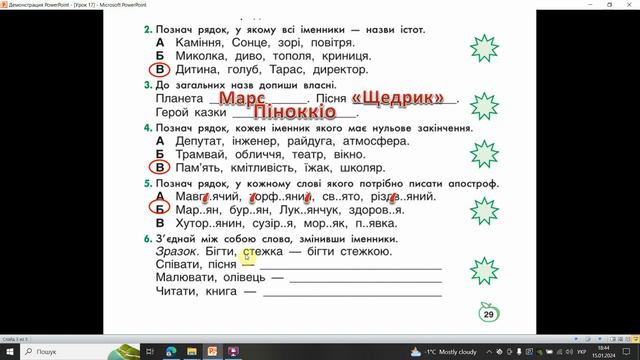Click the slideshow view icon in status bar

click(635, 339)
